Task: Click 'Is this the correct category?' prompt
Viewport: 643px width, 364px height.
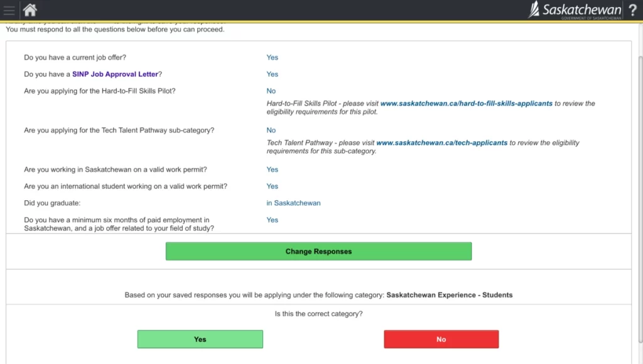Action: tap(318, 314)
